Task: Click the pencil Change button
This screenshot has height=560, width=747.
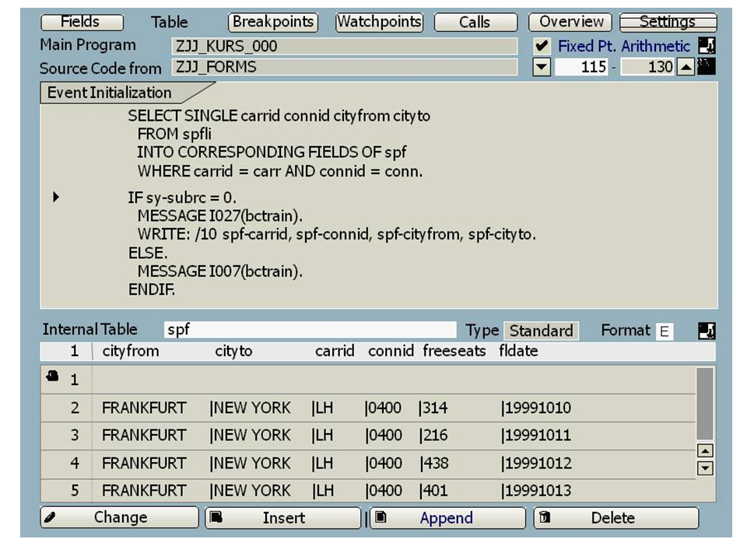Action: pyautogui.click(x=120, y=518)
